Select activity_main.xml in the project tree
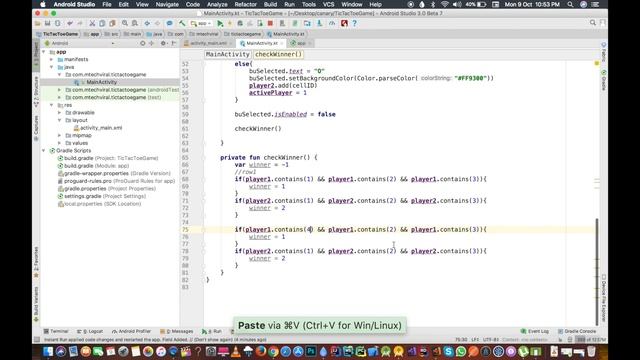This screenshot has width=640, height=360. (x=101, y=128)
